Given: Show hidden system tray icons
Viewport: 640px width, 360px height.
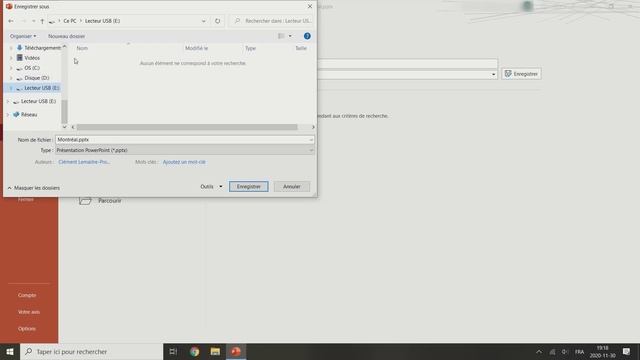Looking at the screenshot, I should [x=539, y=352].
